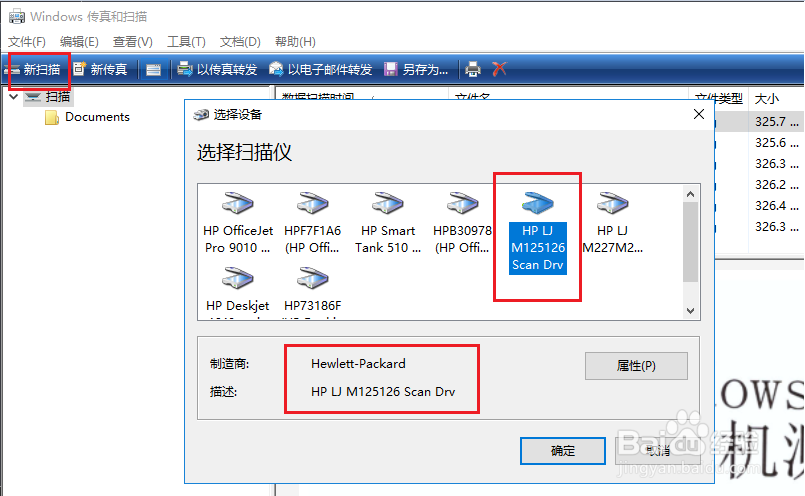Screen dimensions: 805x496
Task: Open the Document (文档) menu
Action: [x=240, y=42]
